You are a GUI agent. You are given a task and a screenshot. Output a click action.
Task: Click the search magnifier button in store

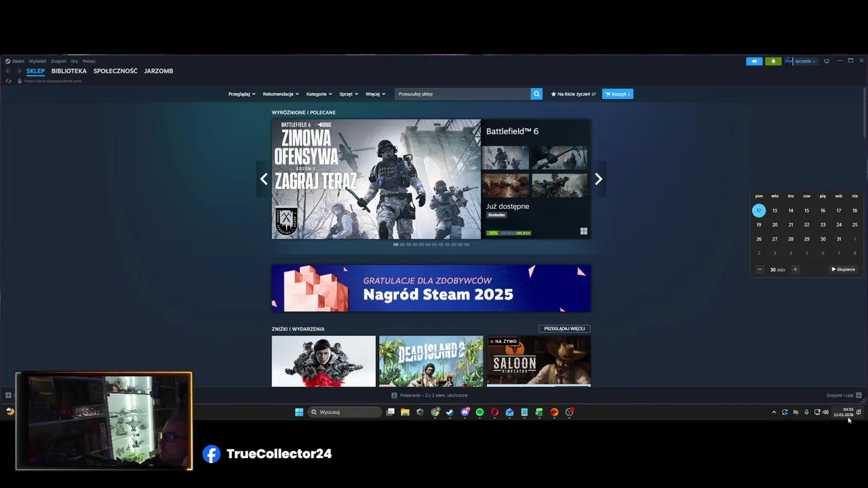[x=536, y=94]
